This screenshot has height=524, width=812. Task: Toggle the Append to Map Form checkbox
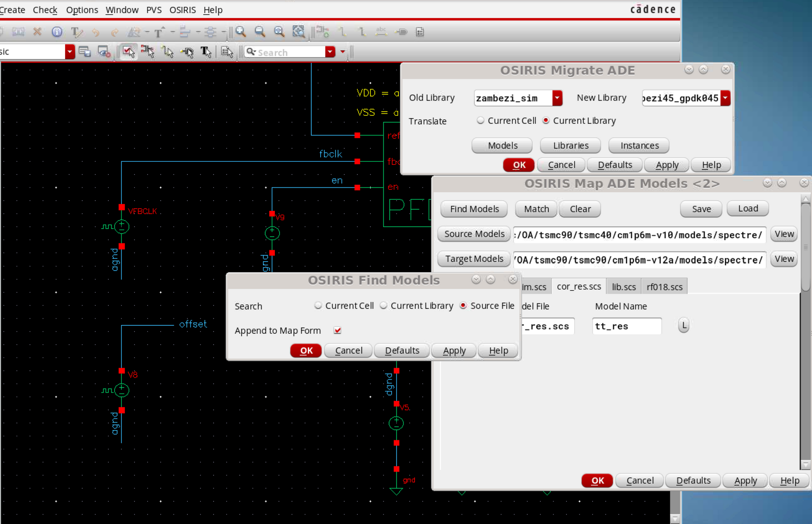click(x=337, y=330)
